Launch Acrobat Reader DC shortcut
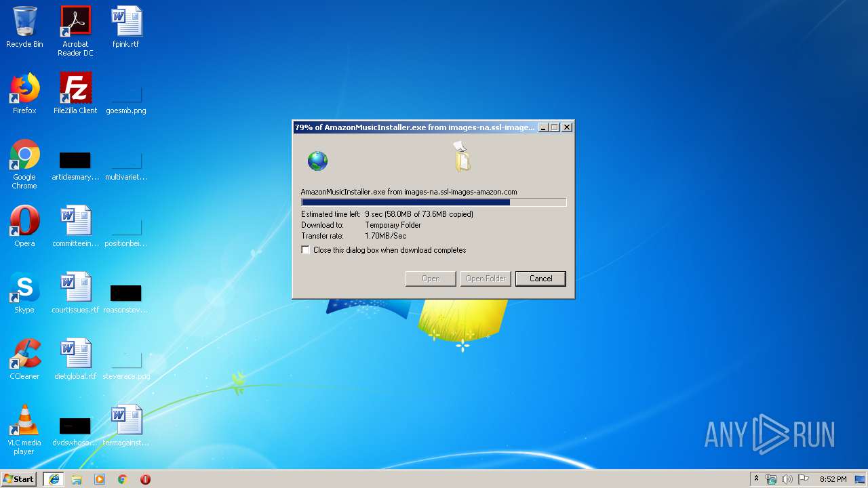Image resolution: width=868 pixels, height=488 pixels. point(75,30)
